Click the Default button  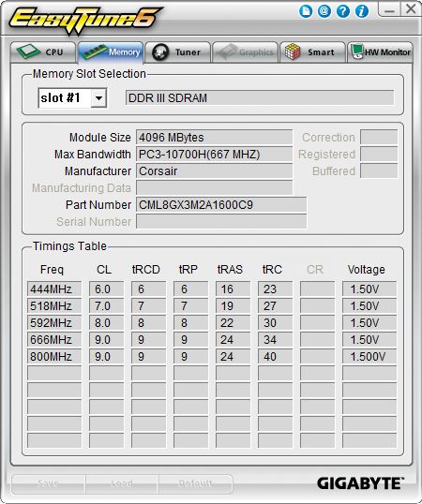coord(195,483)
